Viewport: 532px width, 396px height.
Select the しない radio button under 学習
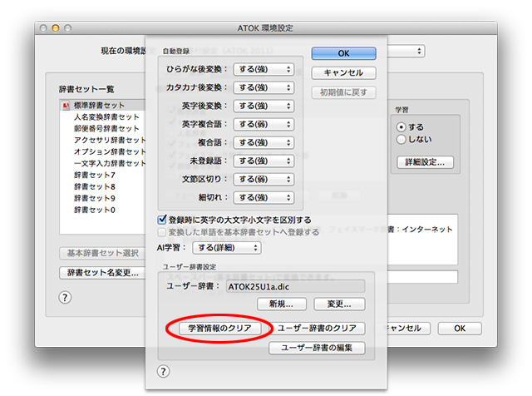point(401,139)
